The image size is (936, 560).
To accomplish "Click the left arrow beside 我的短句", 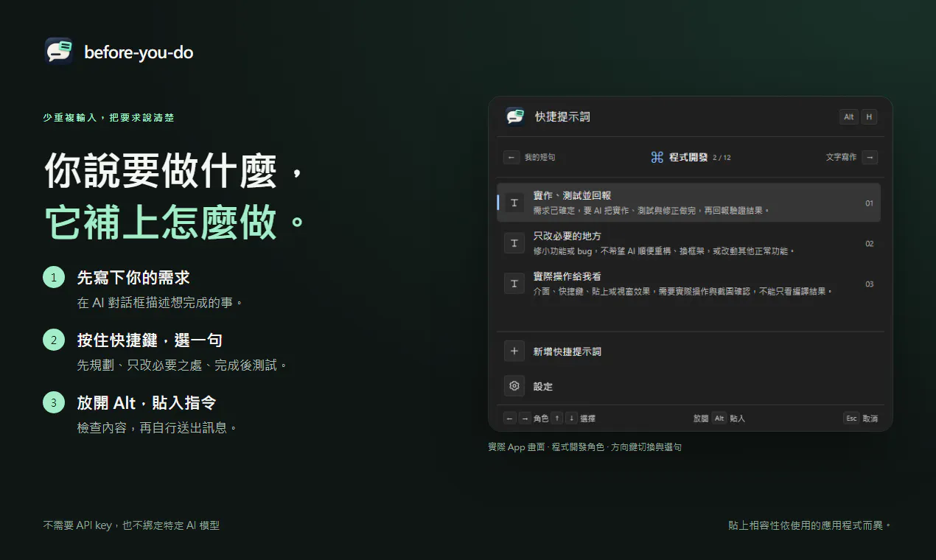I will (511, 157).
